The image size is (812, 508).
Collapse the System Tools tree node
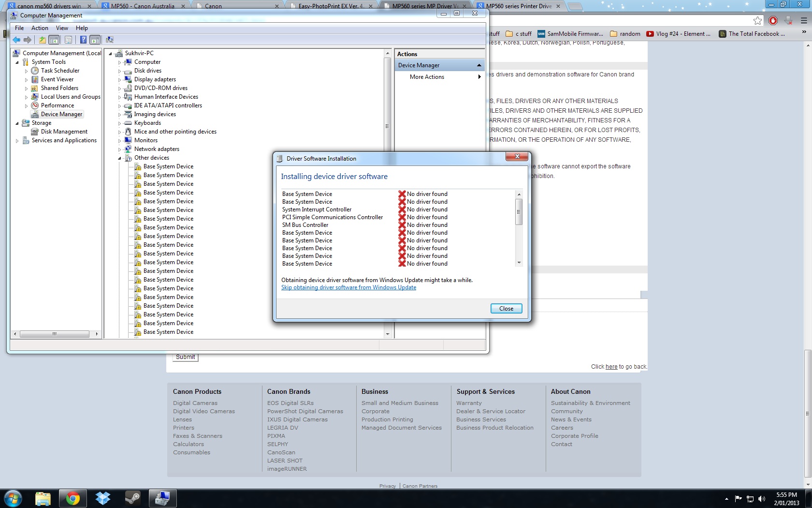pyautogui.click(x=17, y=62)
